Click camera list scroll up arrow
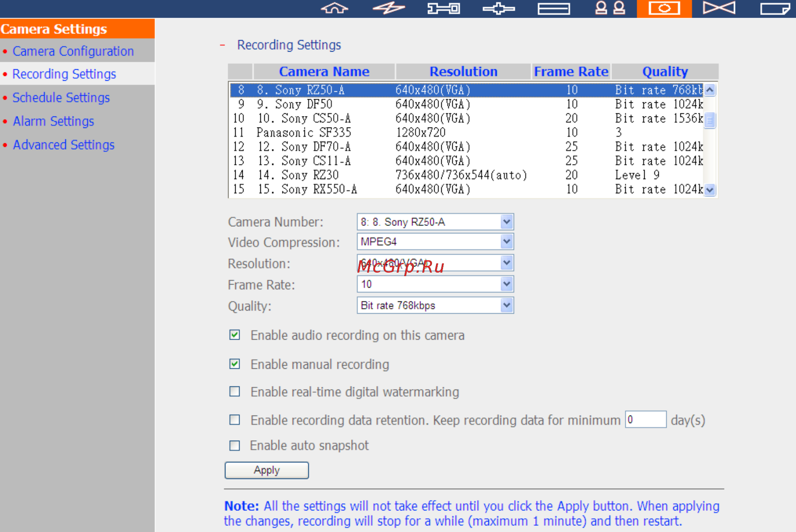This screenshot has height=532, width=796. [x=710, y=90]
